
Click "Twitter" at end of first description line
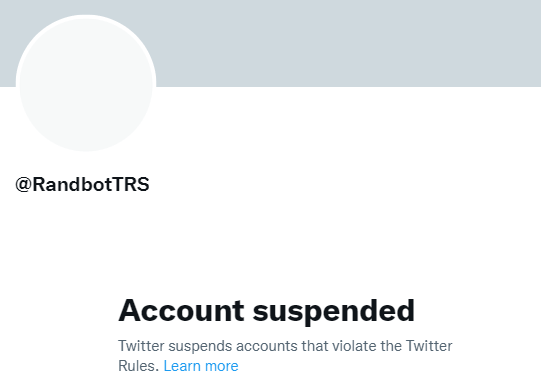pos(429,346)
